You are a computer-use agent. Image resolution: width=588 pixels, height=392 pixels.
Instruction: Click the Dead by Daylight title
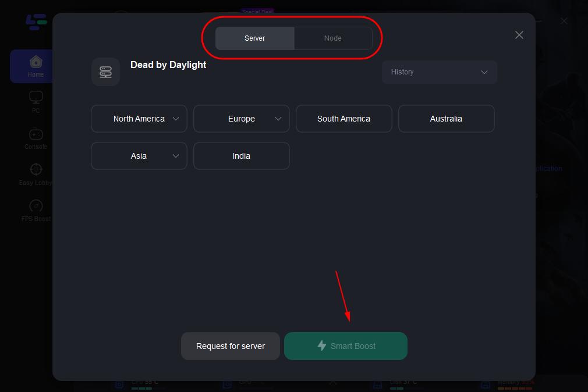click(168, 65)
